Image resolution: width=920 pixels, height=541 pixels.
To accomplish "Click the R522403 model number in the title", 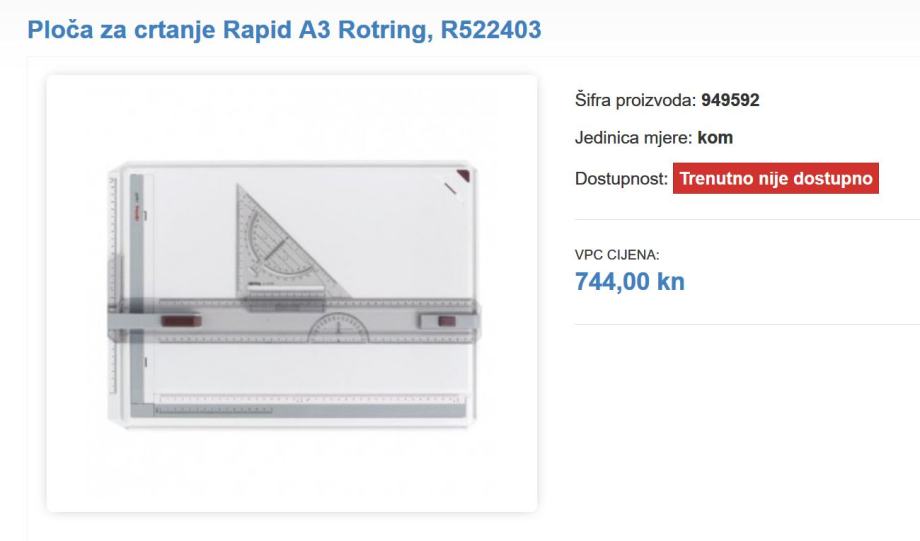I will tap(491, 29).
